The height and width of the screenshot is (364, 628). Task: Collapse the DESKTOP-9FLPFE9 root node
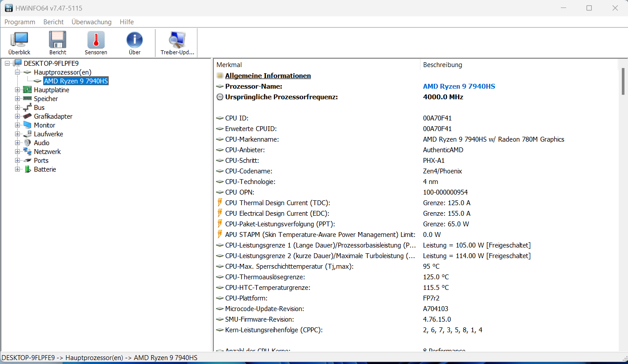tap(8, 63)
